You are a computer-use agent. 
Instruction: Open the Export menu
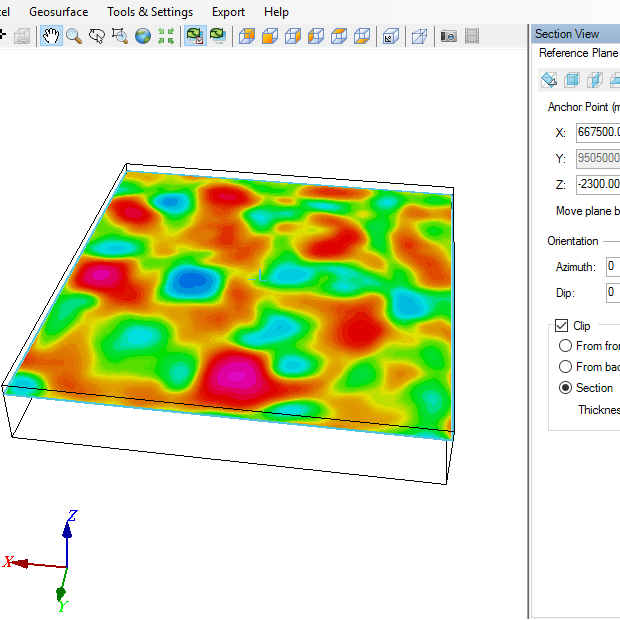[x=228, y=12]
